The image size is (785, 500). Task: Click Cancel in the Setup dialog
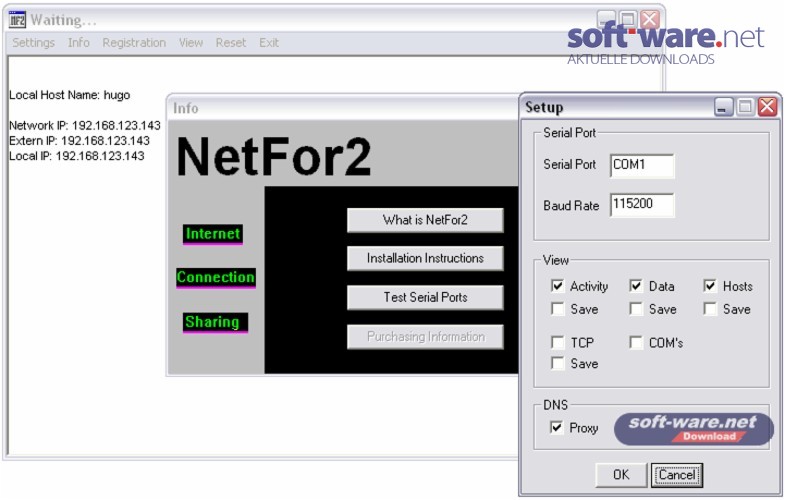(x=677, y=474)
